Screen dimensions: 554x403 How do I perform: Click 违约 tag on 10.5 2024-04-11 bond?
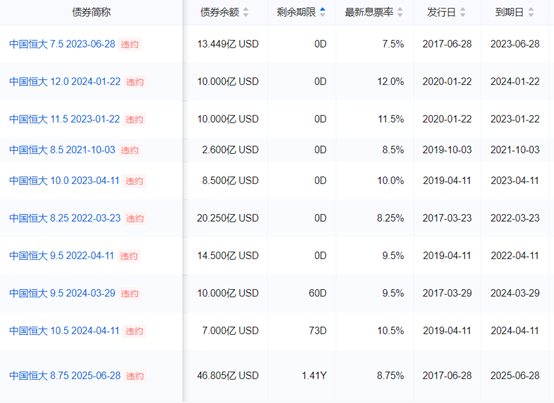pyautogui.click(x=134, y=331)
